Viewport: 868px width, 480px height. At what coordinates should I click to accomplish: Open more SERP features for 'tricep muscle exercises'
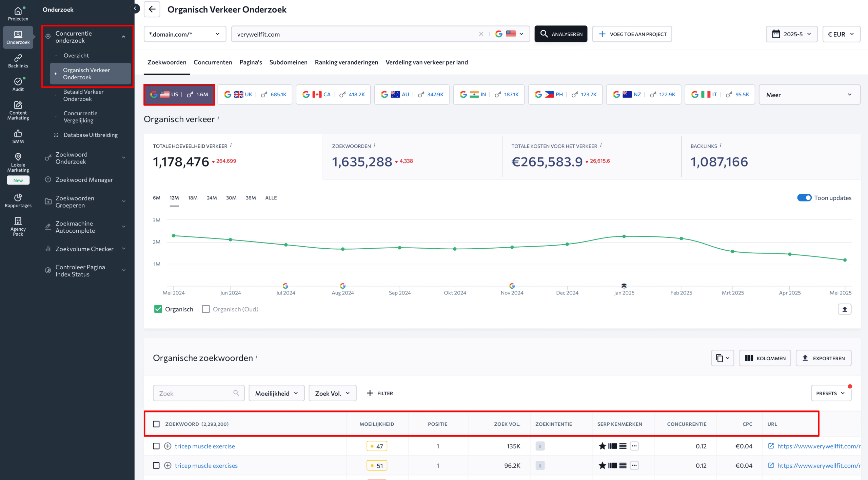(634, 465)
